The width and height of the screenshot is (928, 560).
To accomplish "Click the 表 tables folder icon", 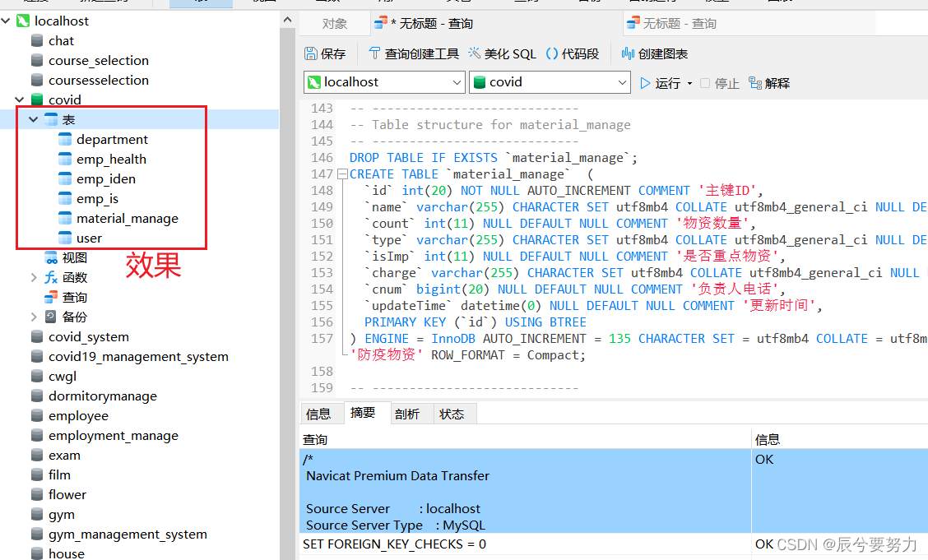I will (52, 119).
